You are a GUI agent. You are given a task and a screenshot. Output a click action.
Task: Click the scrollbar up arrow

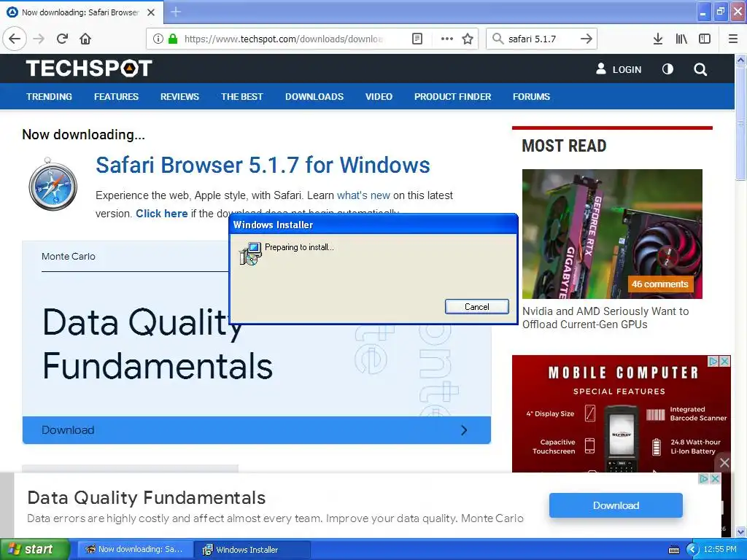(x=741, y=60)
